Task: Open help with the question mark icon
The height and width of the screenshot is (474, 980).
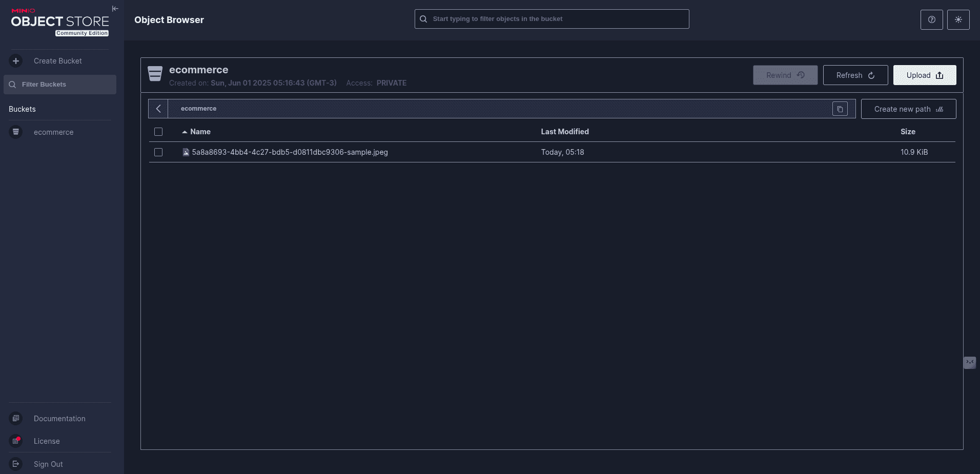Action: point(931,19)
